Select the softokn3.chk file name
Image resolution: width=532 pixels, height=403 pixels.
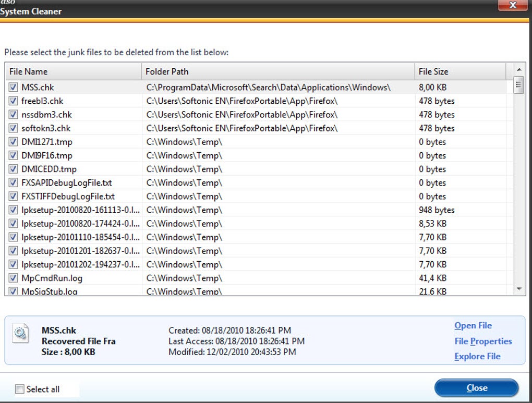(46, 128)
